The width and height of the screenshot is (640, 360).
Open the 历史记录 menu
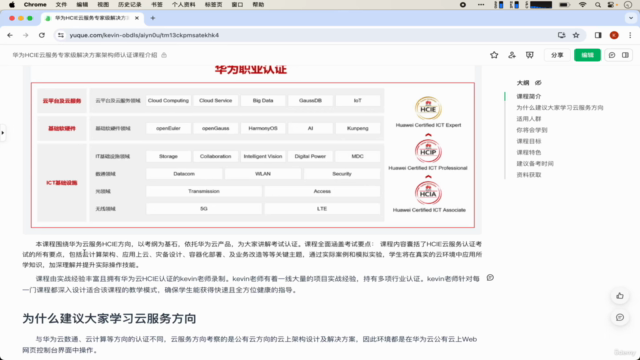pos(130,4)
